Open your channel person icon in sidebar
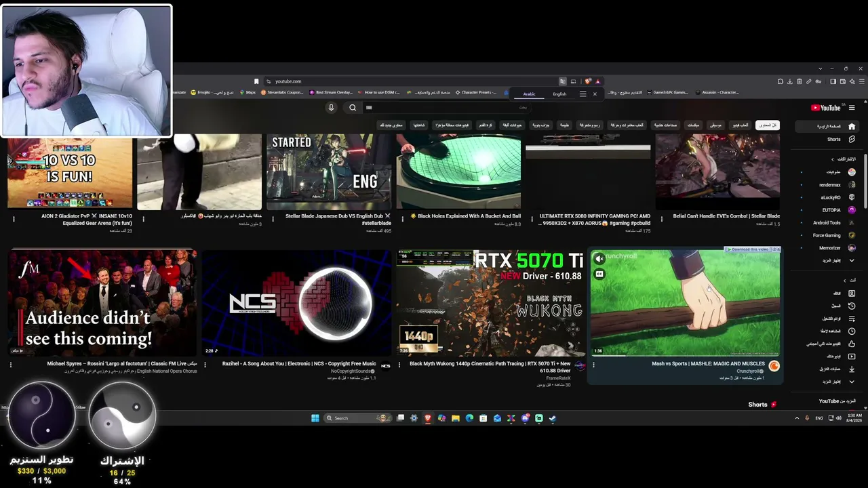The image size is (868, 488). [x=852, y=293]
